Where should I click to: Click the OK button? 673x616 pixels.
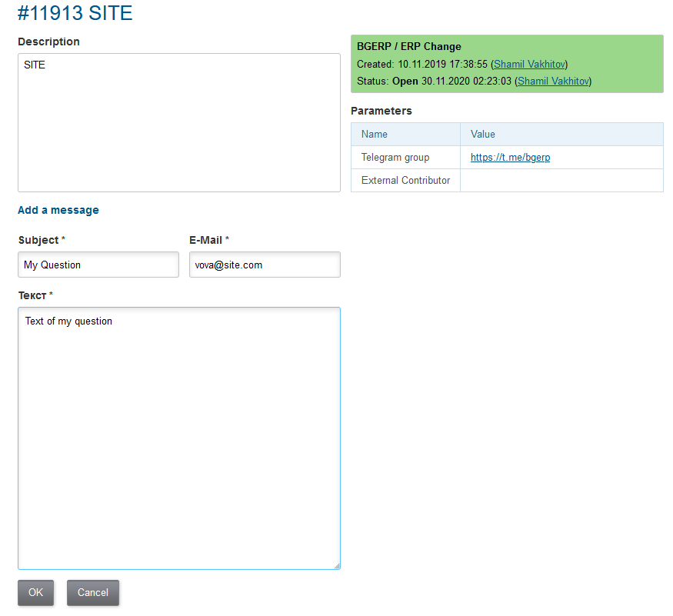coord(35,593)
